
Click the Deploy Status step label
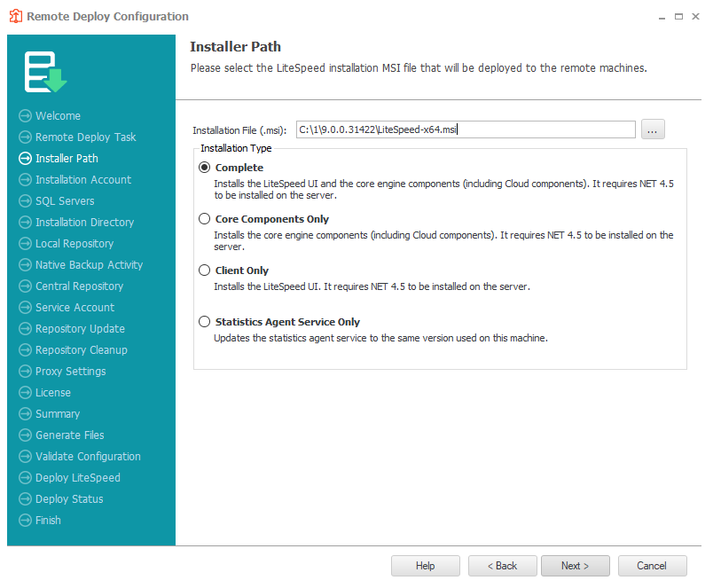click(x=69, y=499)
